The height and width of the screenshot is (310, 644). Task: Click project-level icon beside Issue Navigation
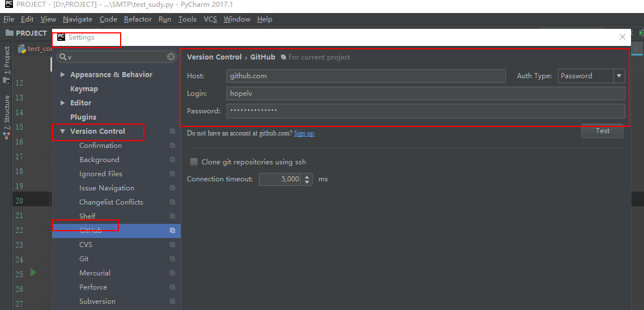point(173,188)
